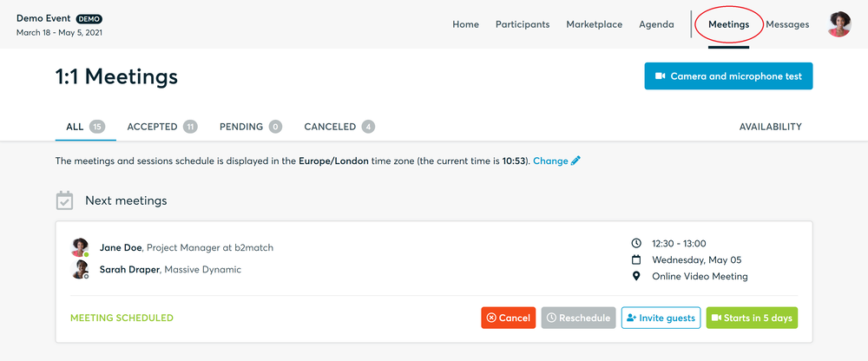The width and height of the screenshot is (868, 361).
Task: Show the Canceled meetings tab
Action: (x=339, y=127)
